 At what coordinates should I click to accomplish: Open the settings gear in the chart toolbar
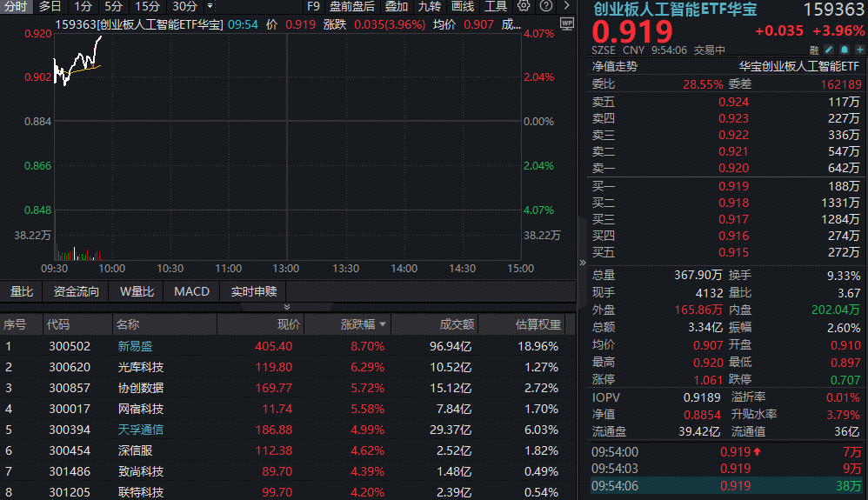pos(523,6)
